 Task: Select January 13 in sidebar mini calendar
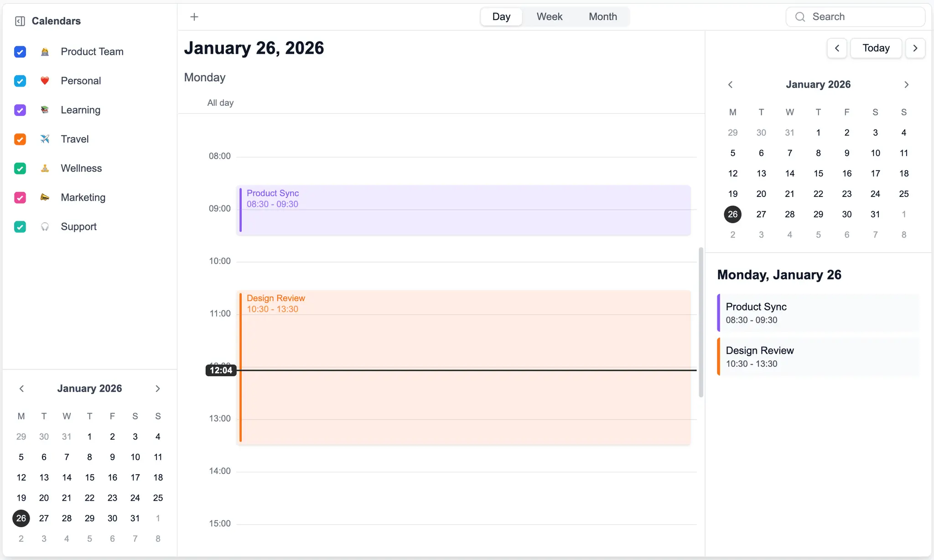tap(44, 477)
